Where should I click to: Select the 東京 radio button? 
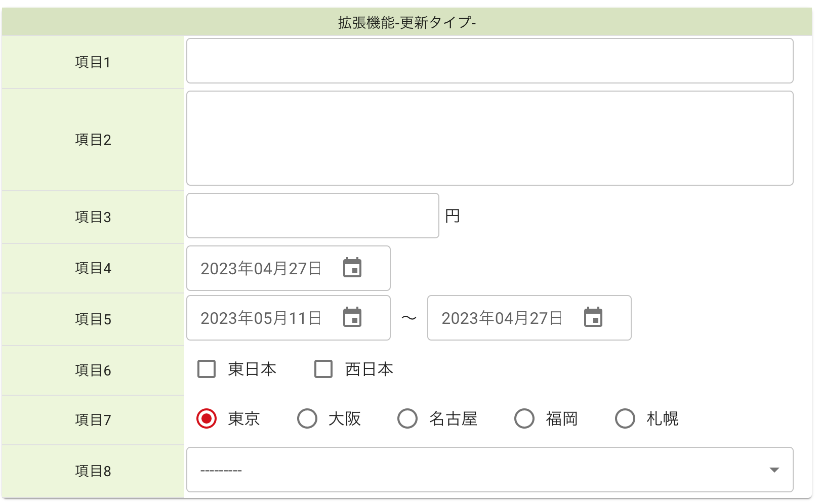point(207,418)
